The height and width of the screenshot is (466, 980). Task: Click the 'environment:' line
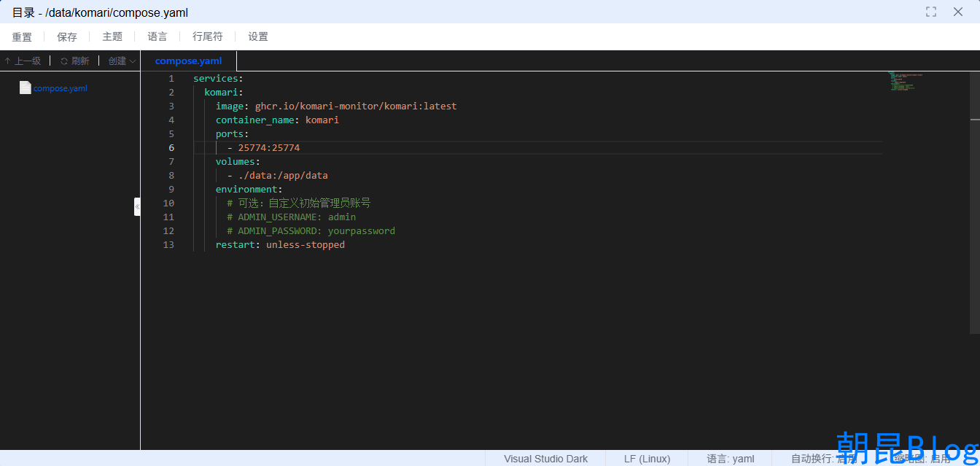249,189
